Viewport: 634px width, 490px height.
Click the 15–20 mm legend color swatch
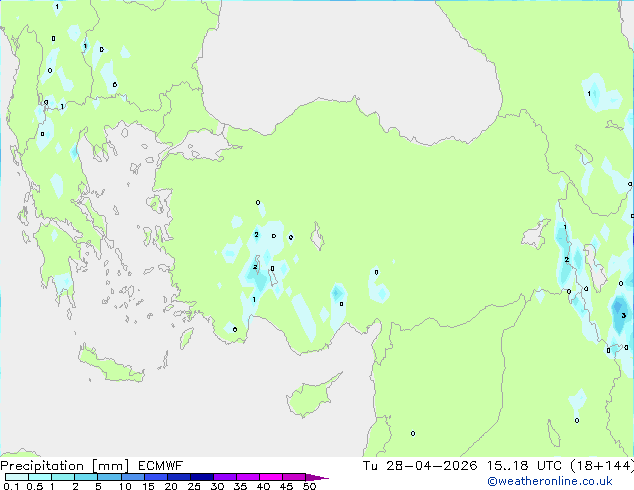pos(155,477)
